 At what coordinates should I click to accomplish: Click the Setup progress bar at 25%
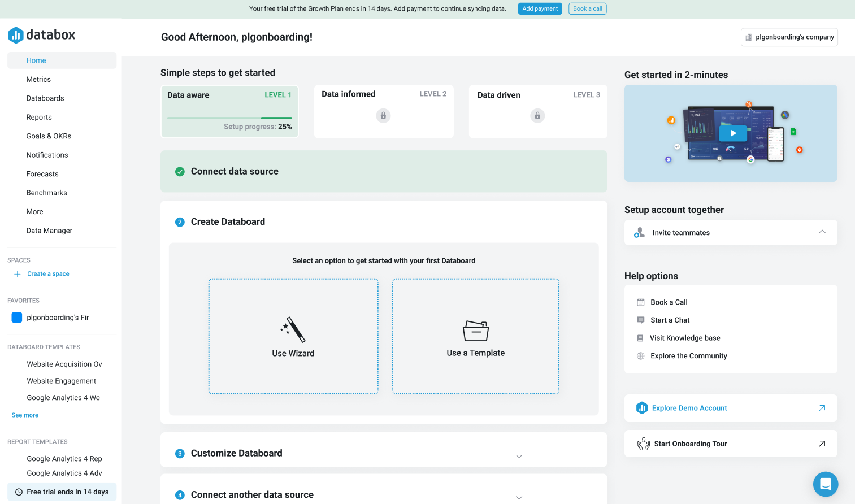click(229, 118)
